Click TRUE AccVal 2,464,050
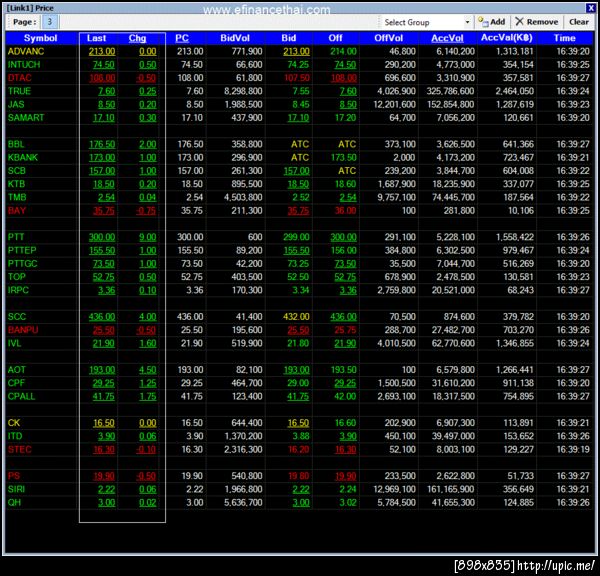The height and width of the screenshot is (576, 600). pos(515,91)
